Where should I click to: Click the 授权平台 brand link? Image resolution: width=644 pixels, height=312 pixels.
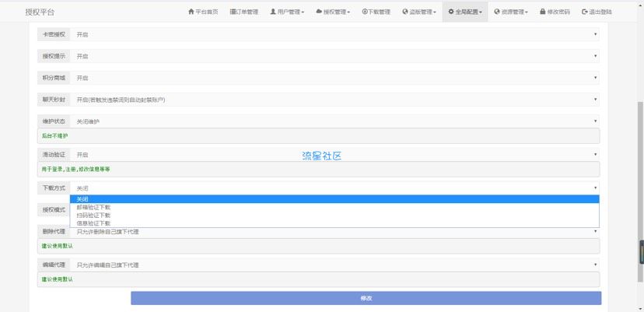pyautogui.click(x=40, y=12)
